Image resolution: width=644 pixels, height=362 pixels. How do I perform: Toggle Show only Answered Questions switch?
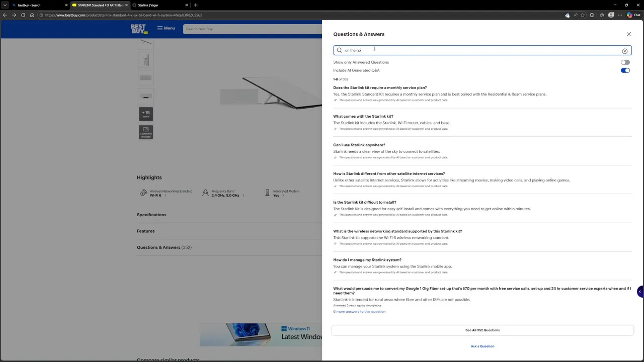click(625, 62)
